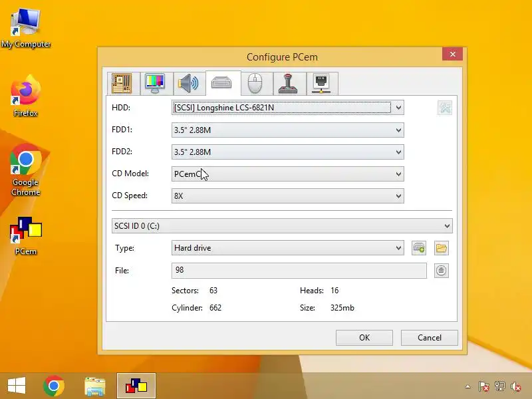Select the Firefox desktop shortcut
Screen dimensions: 532x399
(26, 96)
